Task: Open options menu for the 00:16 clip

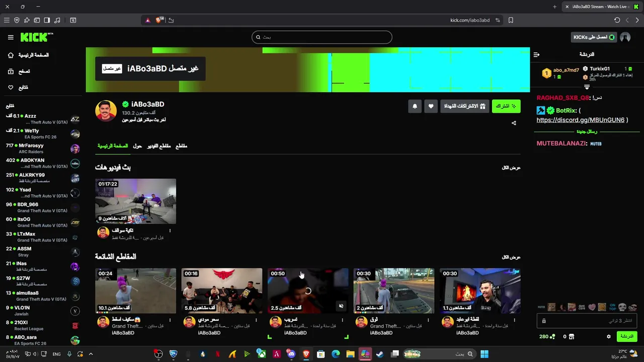Action: pyautogui.click(x=256, y=320)
